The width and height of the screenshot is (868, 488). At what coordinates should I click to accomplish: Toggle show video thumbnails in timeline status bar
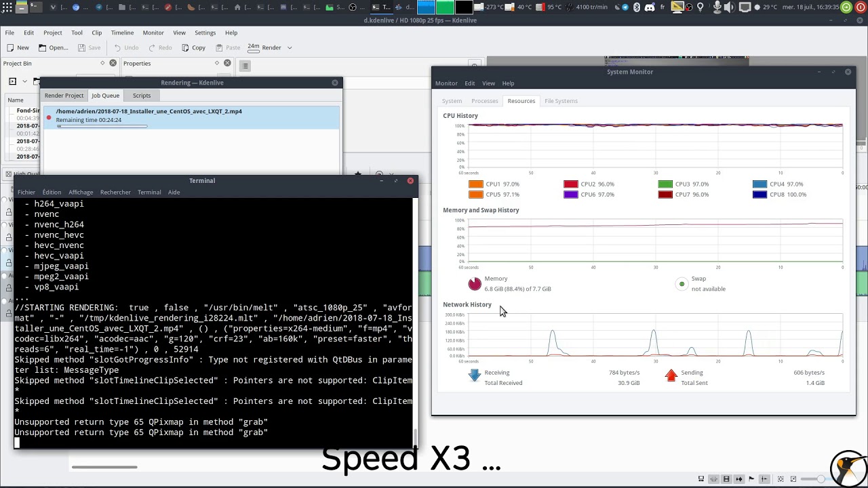click(x=726, y=479)
